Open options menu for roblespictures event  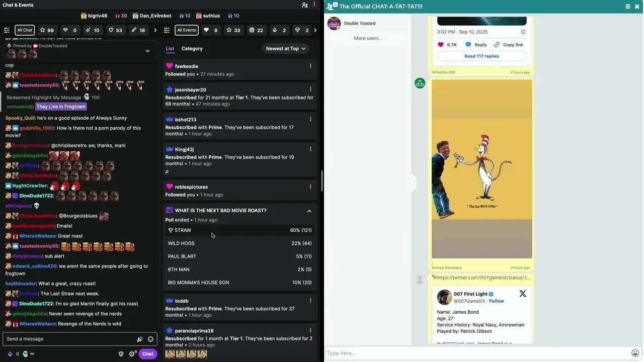(x=310, y=187)
